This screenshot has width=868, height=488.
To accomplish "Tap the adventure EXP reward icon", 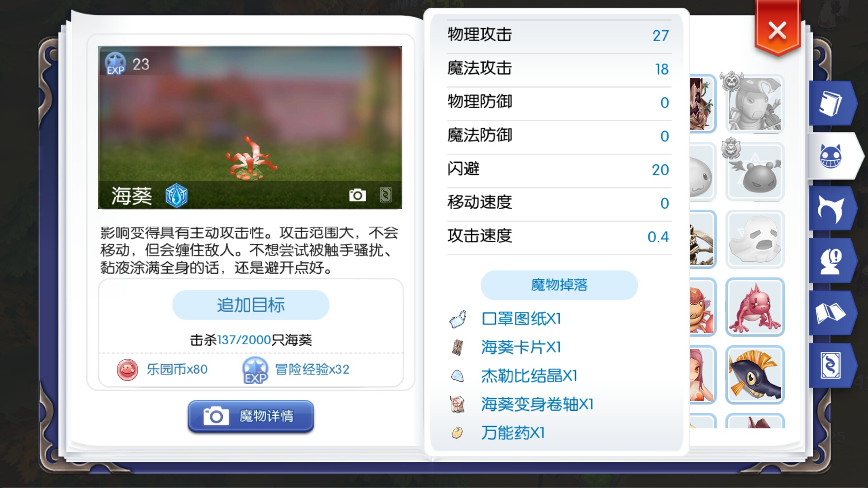I will coord(255,370).
